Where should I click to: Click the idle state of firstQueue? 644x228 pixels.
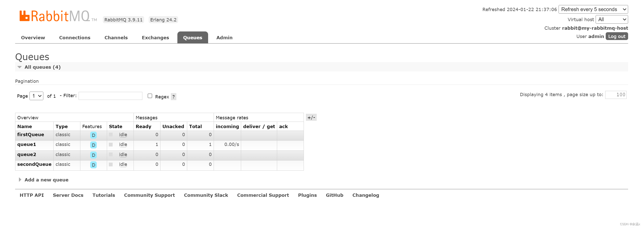tap(123, 135)
